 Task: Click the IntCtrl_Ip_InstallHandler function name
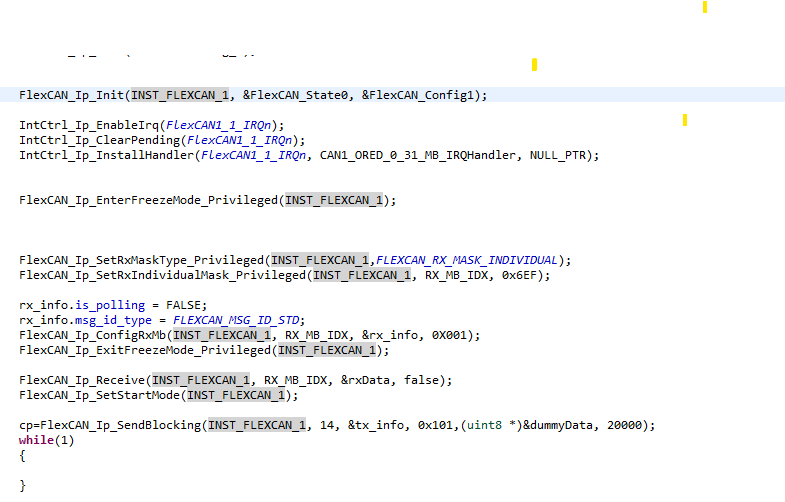107,155
